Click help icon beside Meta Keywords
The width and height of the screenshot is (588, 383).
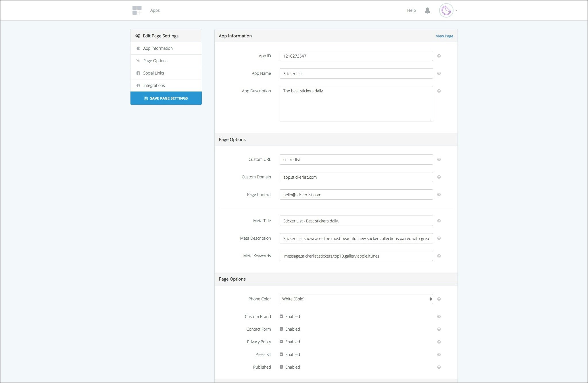439,256
